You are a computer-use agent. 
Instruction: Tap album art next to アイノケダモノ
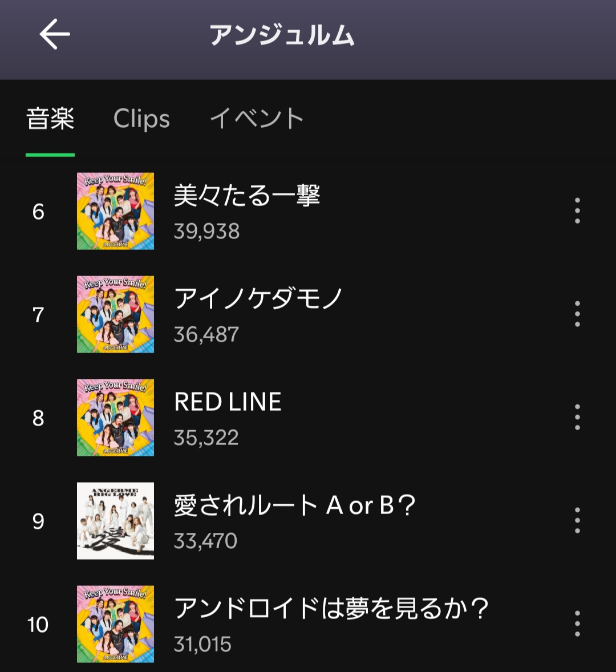[115, 314]
